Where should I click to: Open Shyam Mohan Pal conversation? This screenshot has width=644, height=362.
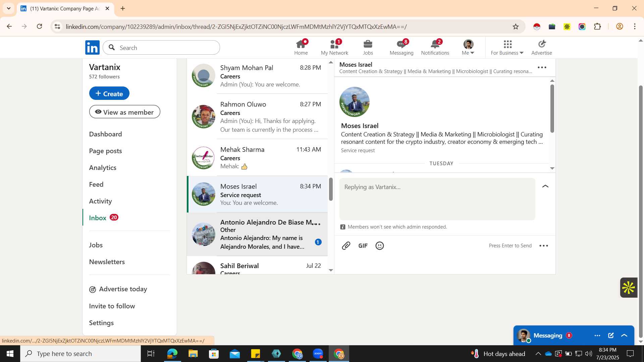click(257, 76)
